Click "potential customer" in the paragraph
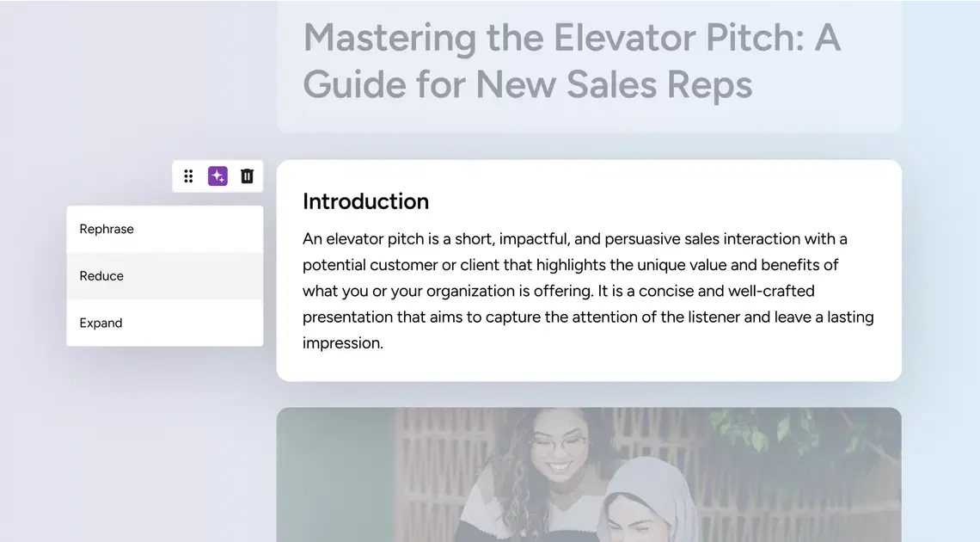The image size is (980, 542). point(370,265)
